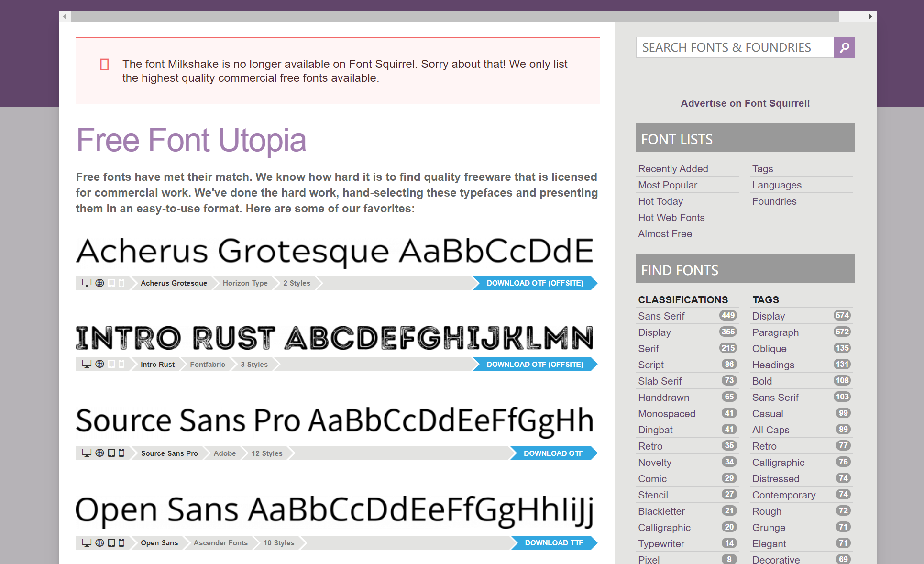Open the Languages font list link
Image resolution: width=924 pixels, height=564 pixels.
[x=777, y=185]
